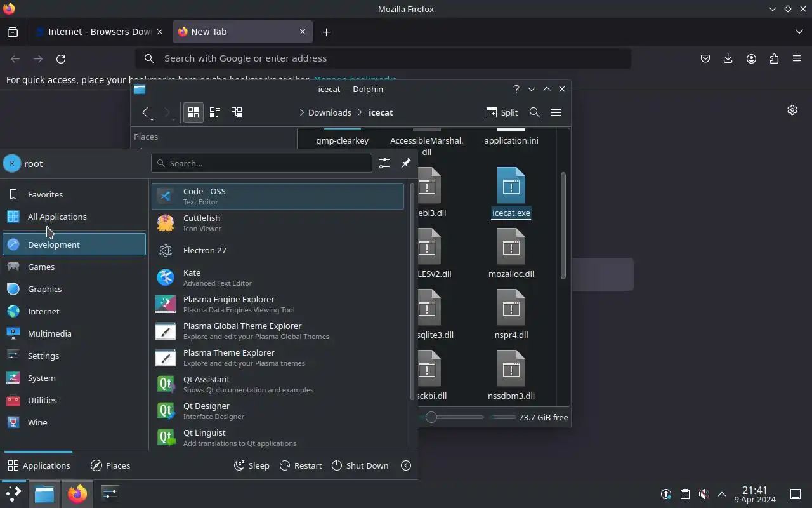This screenshot has width=812, height=508.
Task: Click Dolphin vertical scrollbar
Action: click(x=563, y=225)
